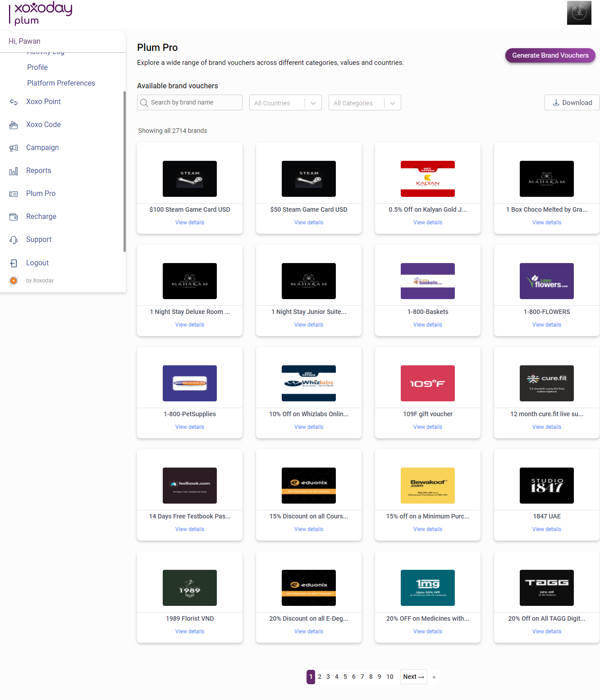Screen dimensions: 600x700
Task: Open the Reports menu item
Action: point(39,171)
